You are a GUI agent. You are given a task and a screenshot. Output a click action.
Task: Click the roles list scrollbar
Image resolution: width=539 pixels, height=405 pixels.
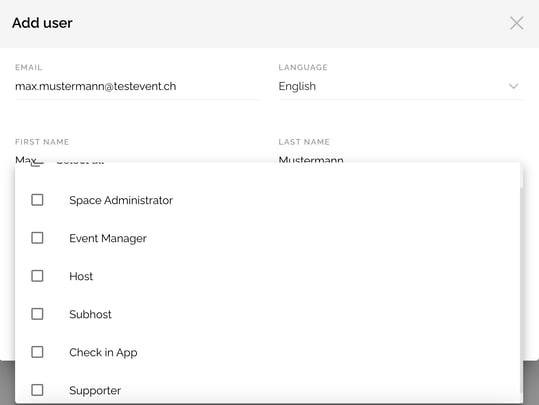521,176
